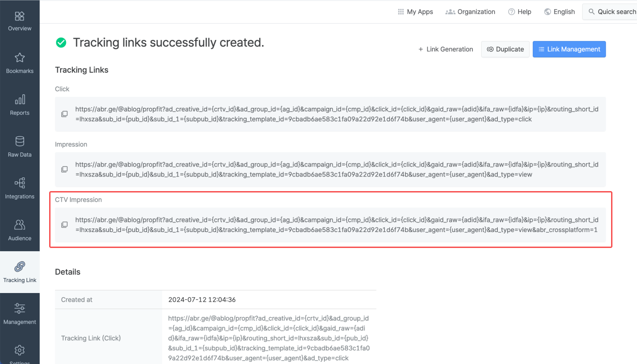
Task: Open Integrations sidebar icon
Action: point(20,183)
